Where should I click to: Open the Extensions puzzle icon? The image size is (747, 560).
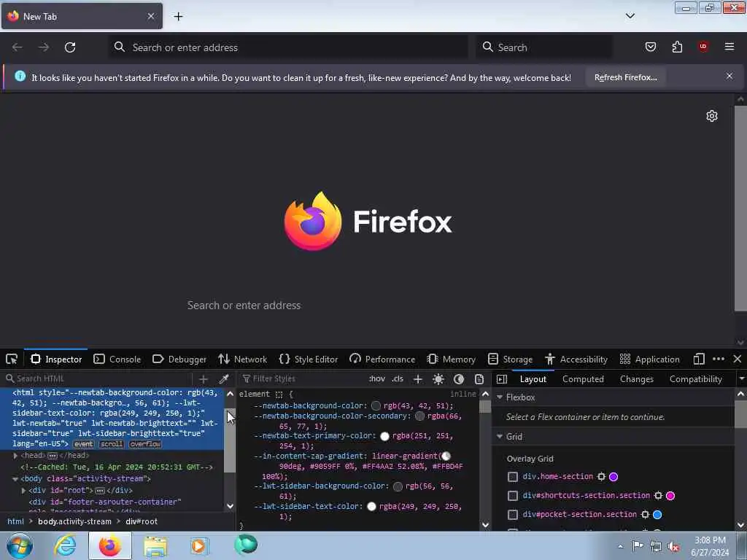(x=677, y=47)
